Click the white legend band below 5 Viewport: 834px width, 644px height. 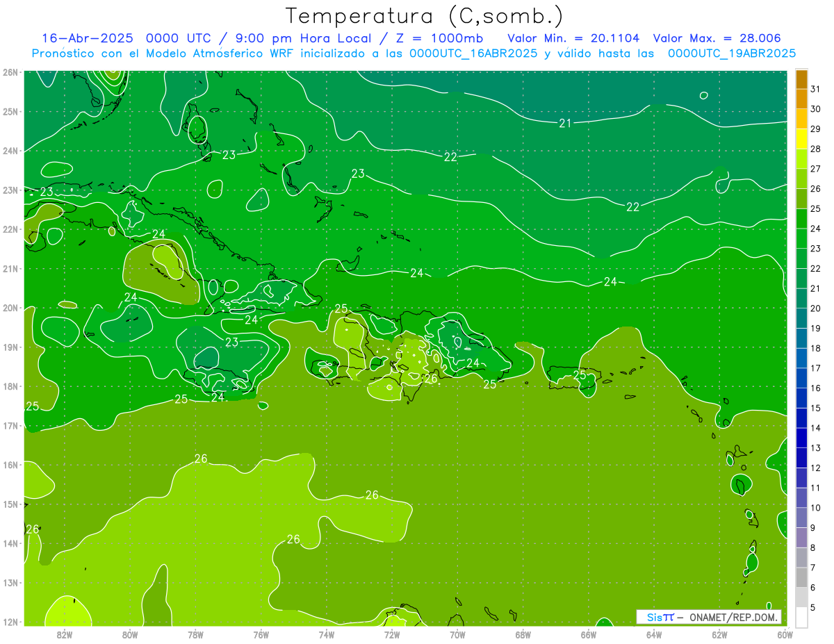pyautogui.click(x=802, y=617)
